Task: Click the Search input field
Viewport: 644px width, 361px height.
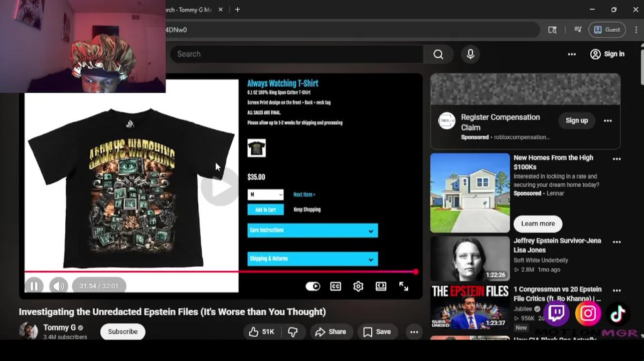Action: pos(296,54)
